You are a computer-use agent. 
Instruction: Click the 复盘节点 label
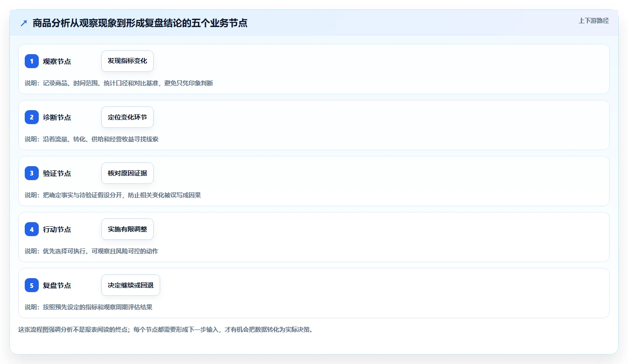coord(57,285)
